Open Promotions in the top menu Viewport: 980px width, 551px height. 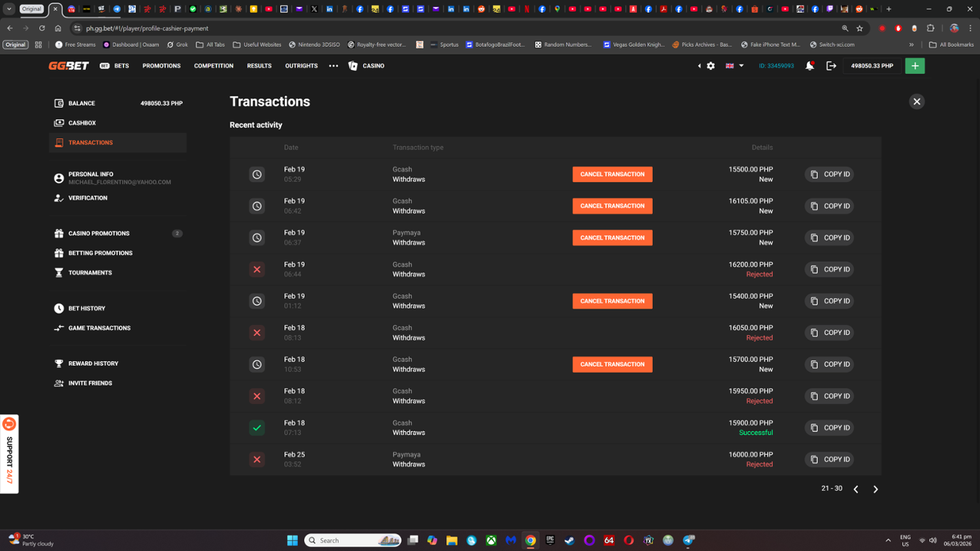pyautogui.click(x=161, y=66)
